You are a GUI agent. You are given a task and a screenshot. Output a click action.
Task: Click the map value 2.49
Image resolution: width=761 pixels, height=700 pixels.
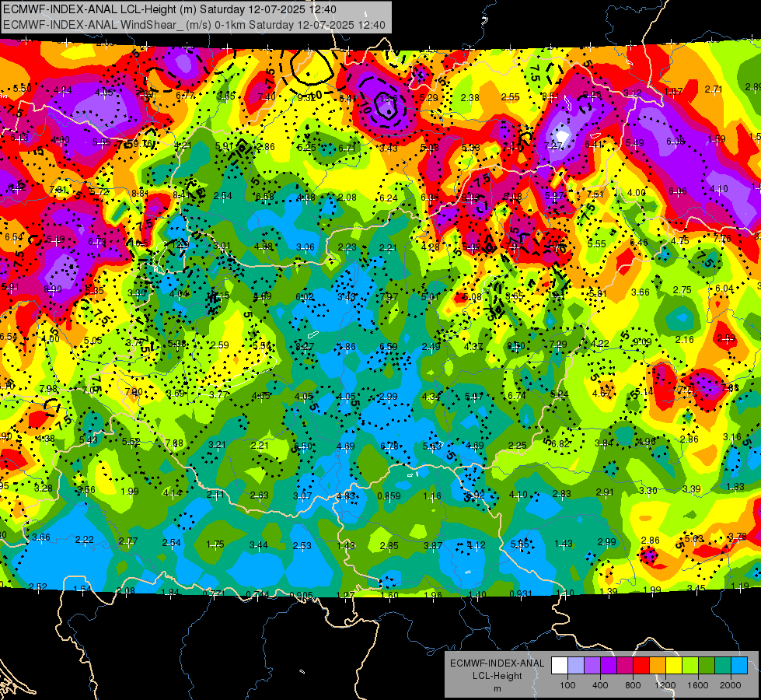(431, 346)
